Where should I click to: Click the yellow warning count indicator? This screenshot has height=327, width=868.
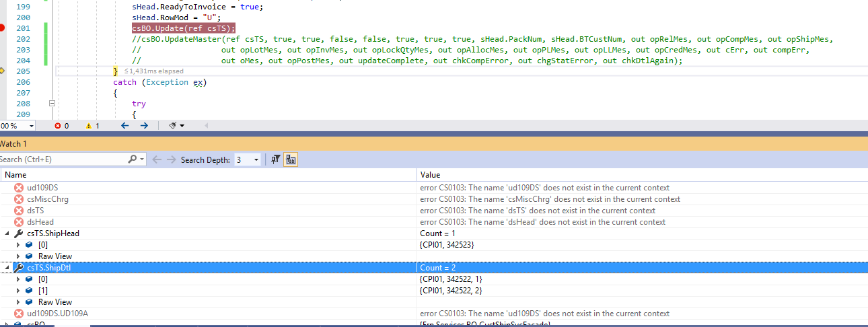93,126
